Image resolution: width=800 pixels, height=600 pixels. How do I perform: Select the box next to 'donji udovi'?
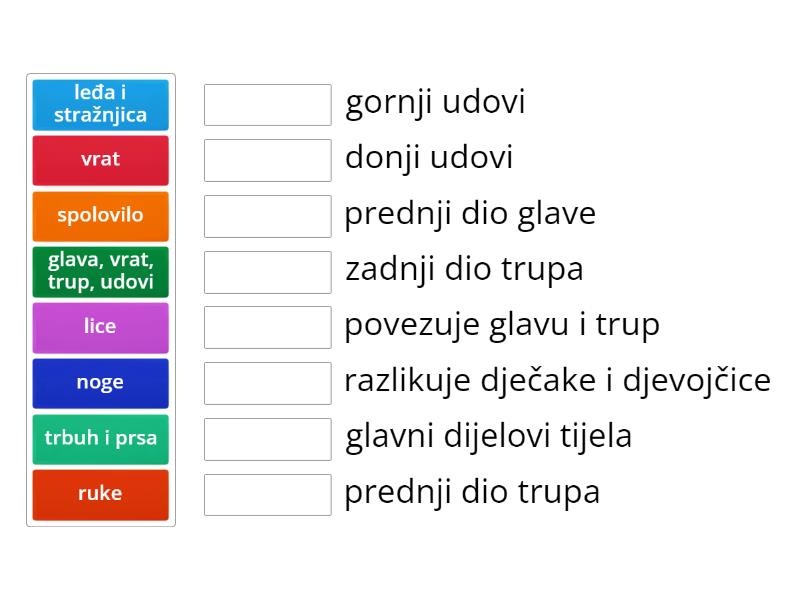pos(267,158)
